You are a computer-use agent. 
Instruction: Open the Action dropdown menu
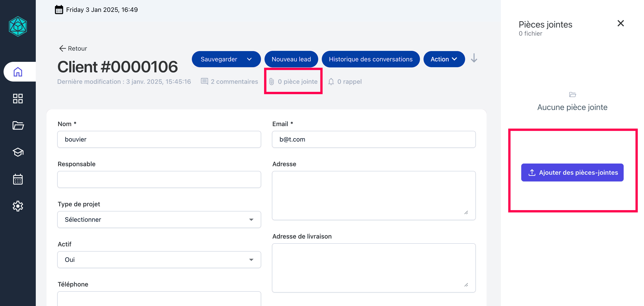coord(444,59)
